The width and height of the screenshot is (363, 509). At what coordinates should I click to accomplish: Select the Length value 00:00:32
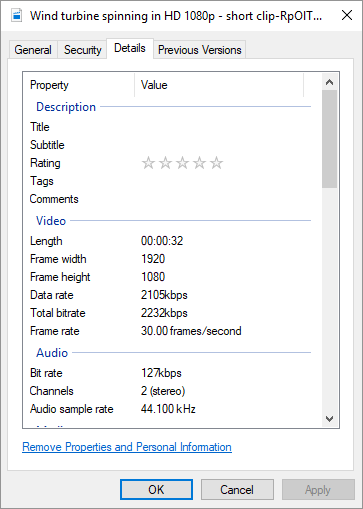pos(162,241)
